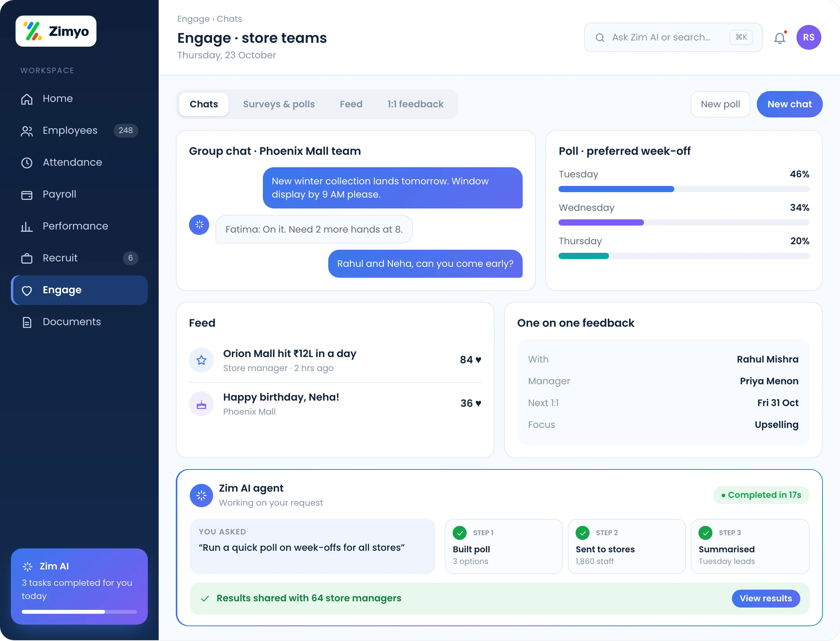This screenshot has width=840, height=641.
Task: Click "Rahul and Neha, can you come early?" message
Action: (425, 264)
